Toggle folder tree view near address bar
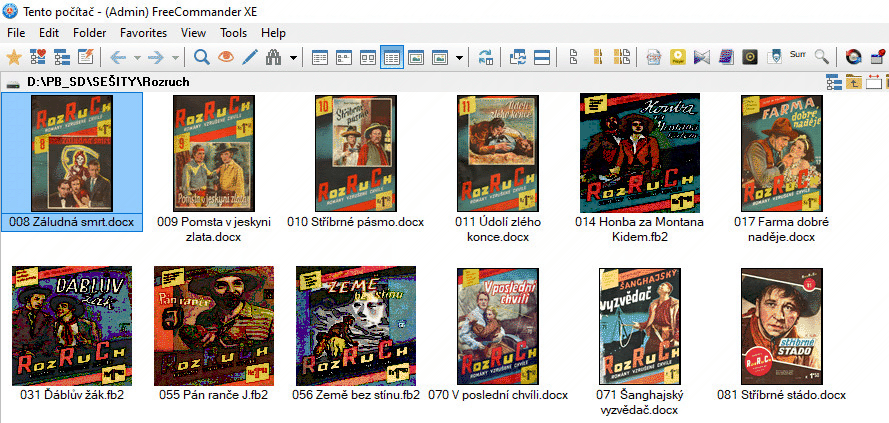Viewport: 889px width, 423px height. (833, 82)
